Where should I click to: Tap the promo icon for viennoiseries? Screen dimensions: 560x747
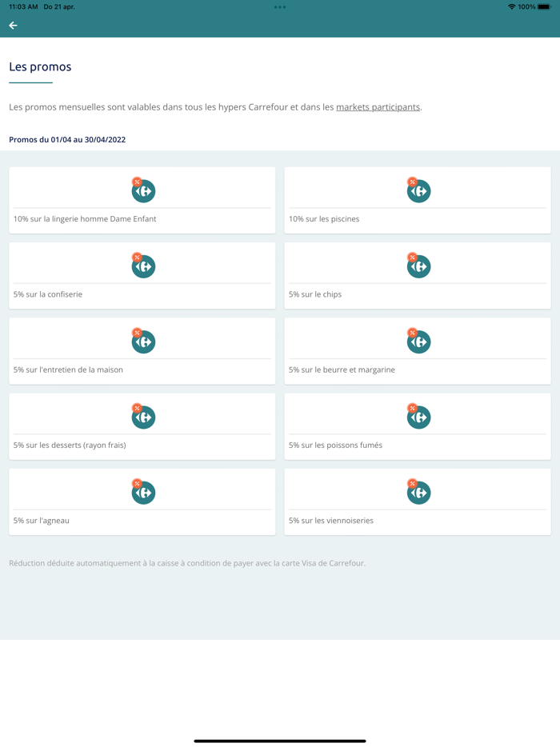418,491
